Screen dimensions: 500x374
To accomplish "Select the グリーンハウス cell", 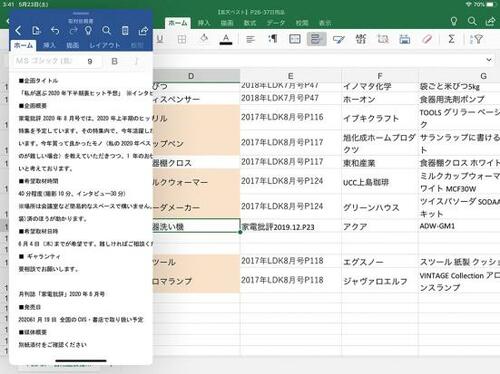I will [x=380, y=207].
